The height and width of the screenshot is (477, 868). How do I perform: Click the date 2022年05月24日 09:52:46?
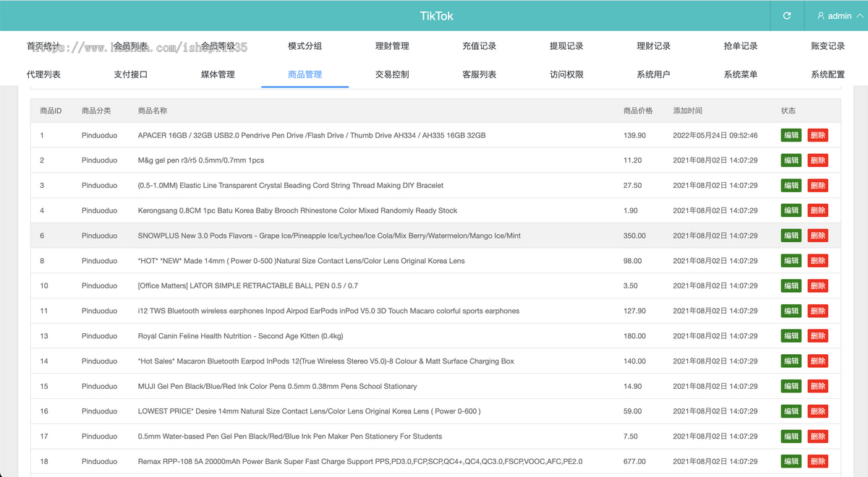coord(715,135)
